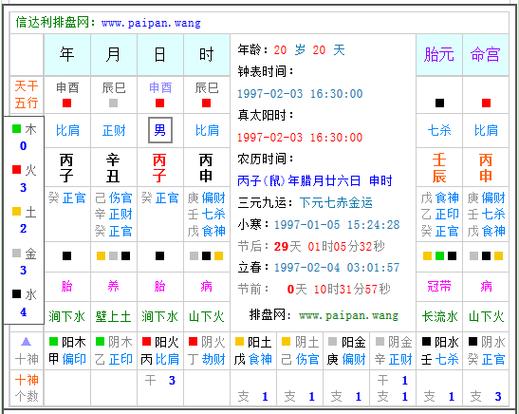Click the lunar date 丙子(鼠)年腊月廿六日 申时
Viewport: 519px width, 414px height.
315,181
